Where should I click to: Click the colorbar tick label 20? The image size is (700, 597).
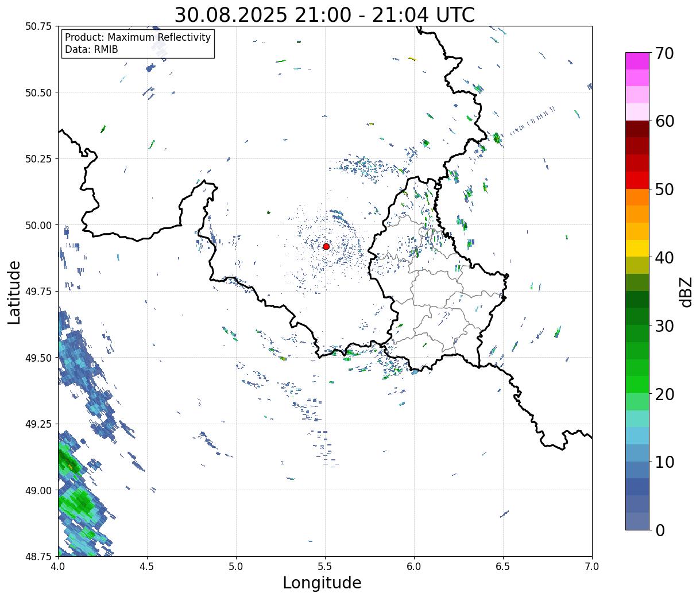pyautogui.click(x=664, y=394)
